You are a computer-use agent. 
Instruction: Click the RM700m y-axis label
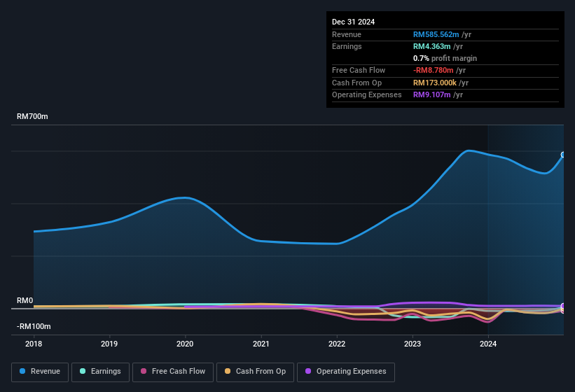click(32, 116)
